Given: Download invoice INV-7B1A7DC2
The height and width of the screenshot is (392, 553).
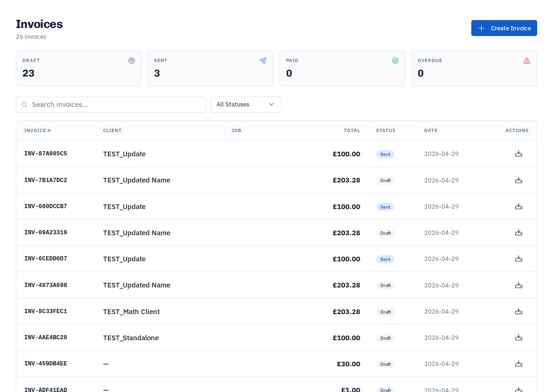Looking at the screenshot, I should coord(518,180).
